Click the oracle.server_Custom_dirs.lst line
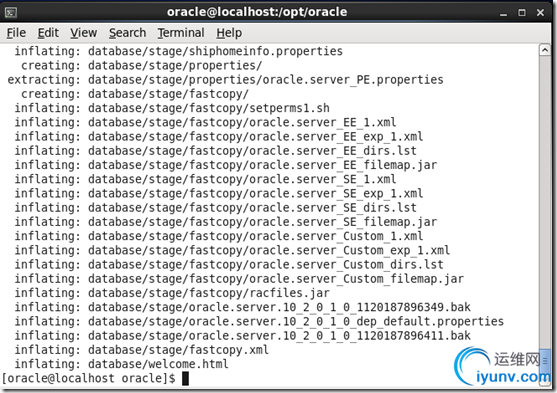 click(x=229, y=264)
